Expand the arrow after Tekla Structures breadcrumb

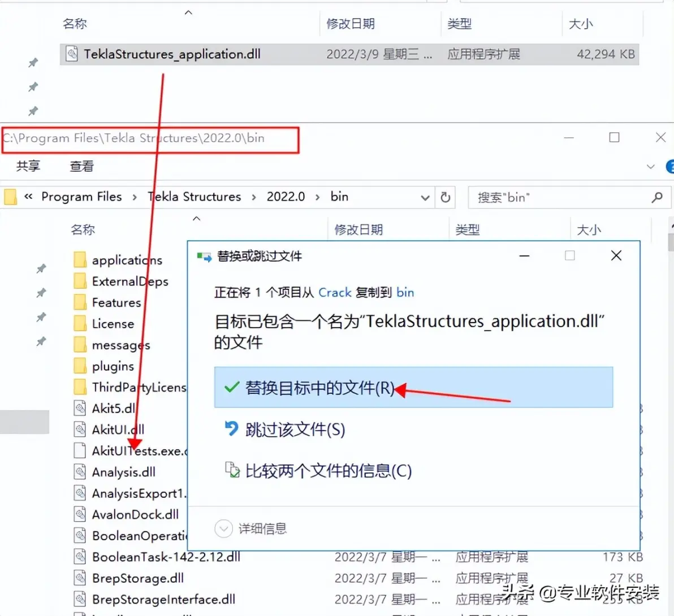coord(254,197)
